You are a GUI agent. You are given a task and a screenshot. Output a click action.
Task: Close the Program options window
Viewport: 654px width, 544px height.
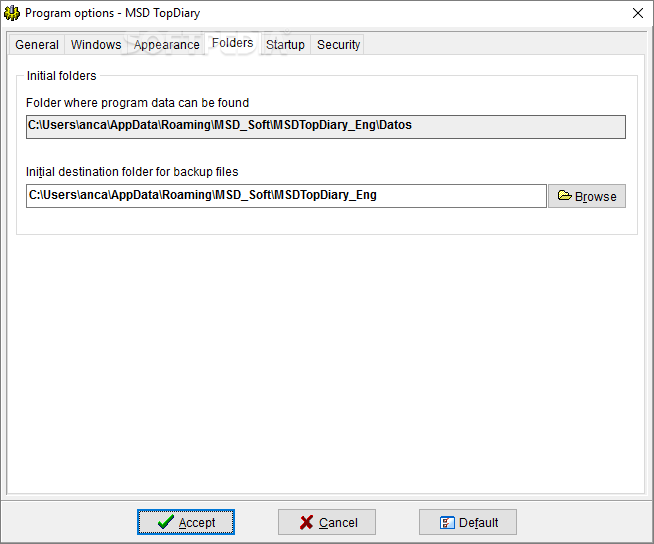(x=637, y=13)
